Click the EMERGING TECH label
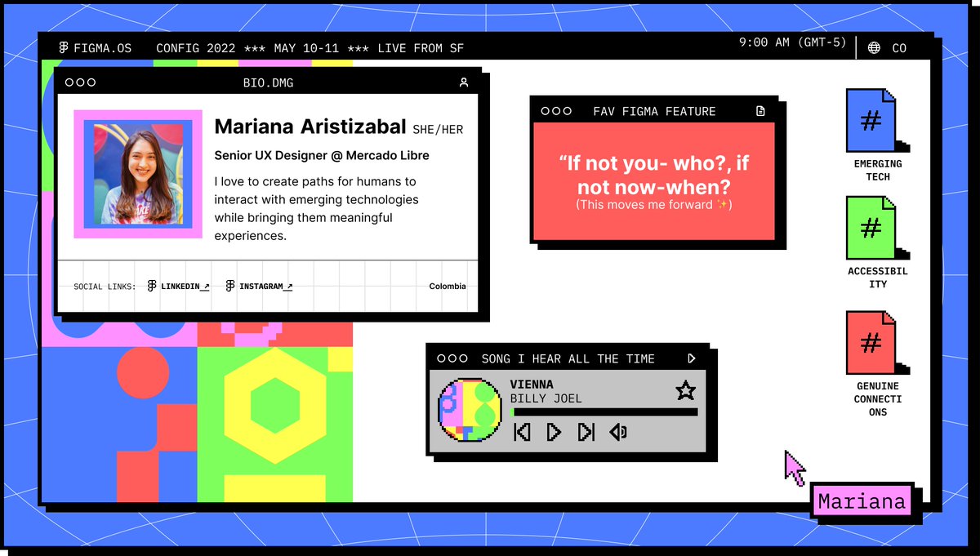The height and width of the screenshot is (556, 980). click(878, 170)
